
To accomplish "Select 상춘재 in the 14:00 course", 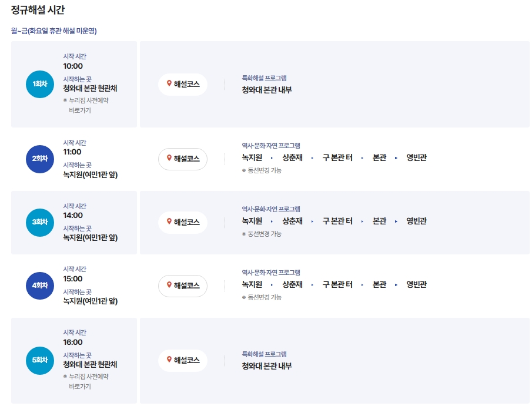I will click(292, 221).
